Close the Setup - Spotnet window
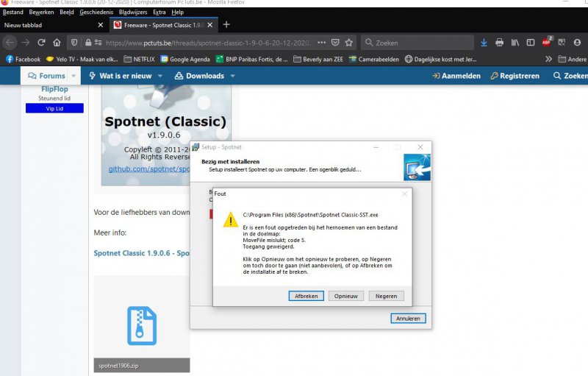This screenshot has width=588, height=376. pos(420,147)
